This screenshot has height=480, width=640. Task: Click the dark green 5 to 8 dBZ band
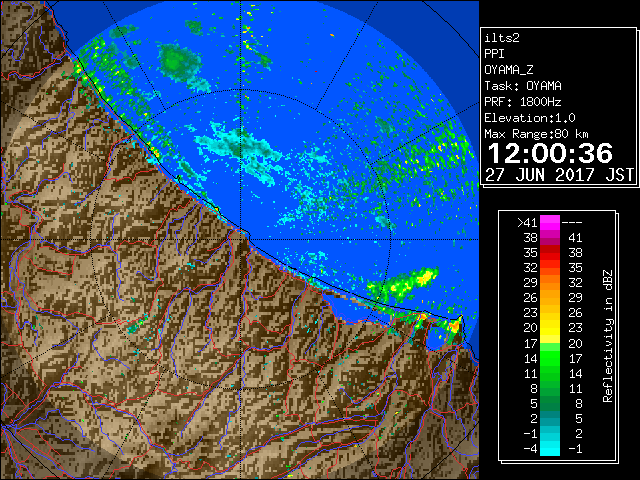pos(550,403)
